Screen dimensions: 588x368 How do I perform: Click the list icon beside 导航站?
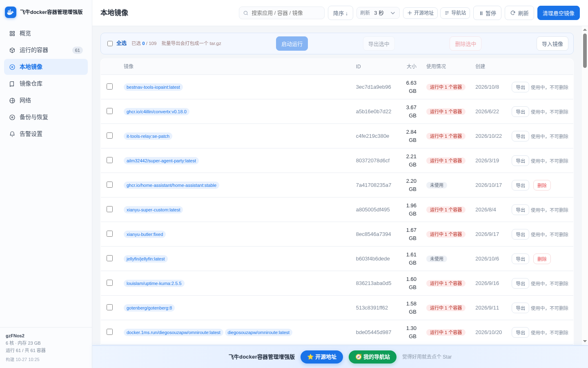447,13
